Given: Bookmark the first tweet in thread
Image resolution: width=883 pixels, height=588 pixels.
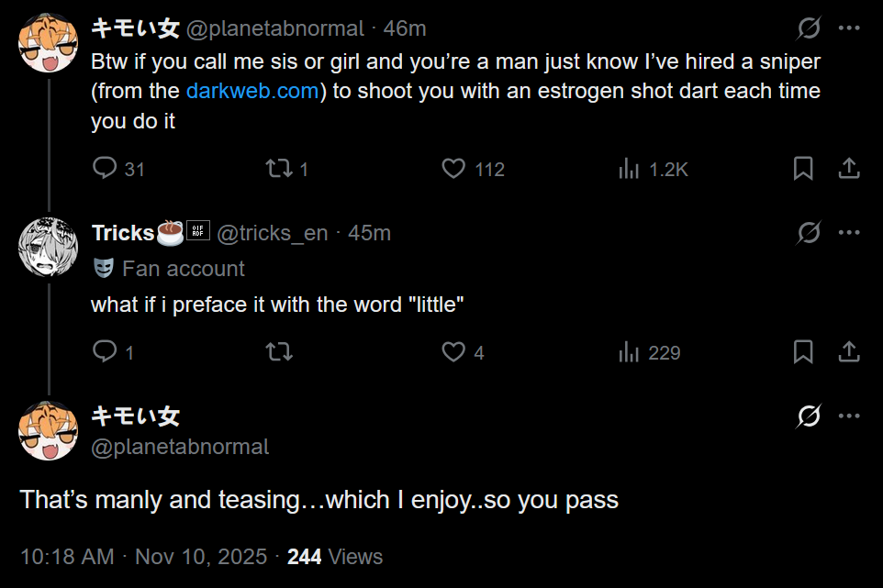Looking at the screenshot, I should [803, 169].
